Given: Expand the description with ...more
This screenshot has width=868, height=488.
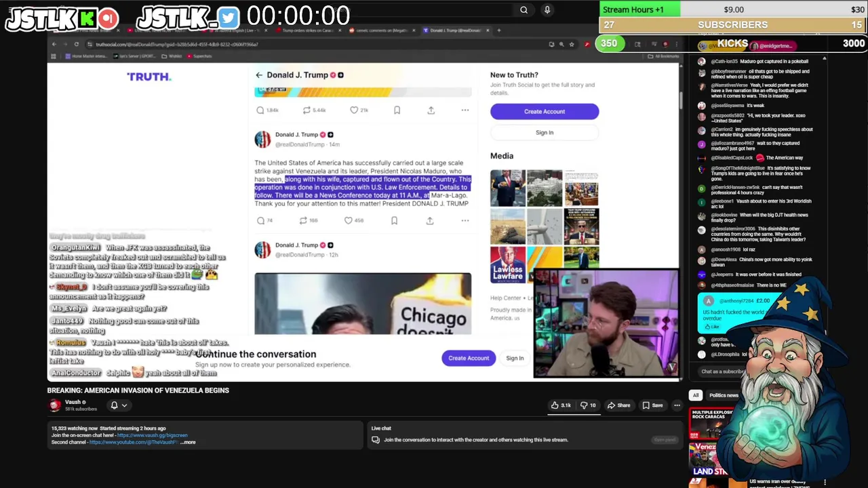Looking at the screenshot, I should click(188, 442).
